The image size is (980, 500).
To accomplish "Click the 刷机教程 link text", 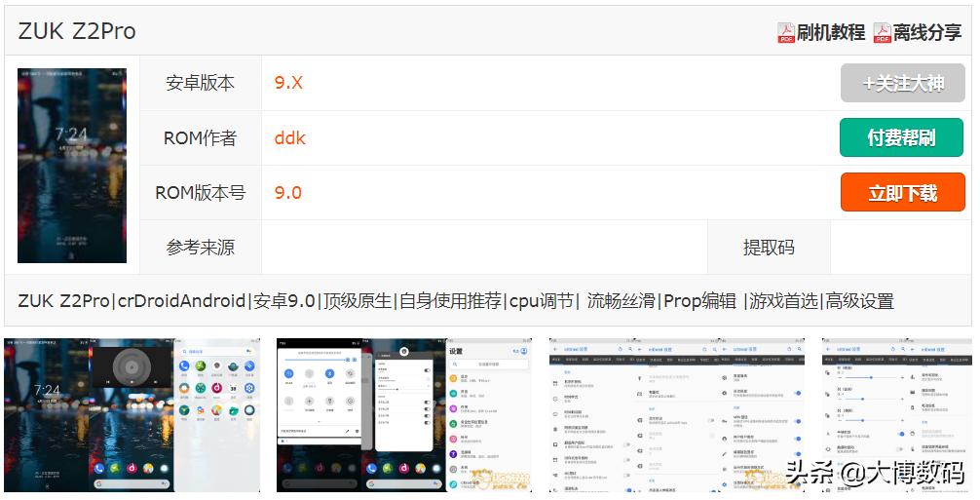I will point(831,32).
